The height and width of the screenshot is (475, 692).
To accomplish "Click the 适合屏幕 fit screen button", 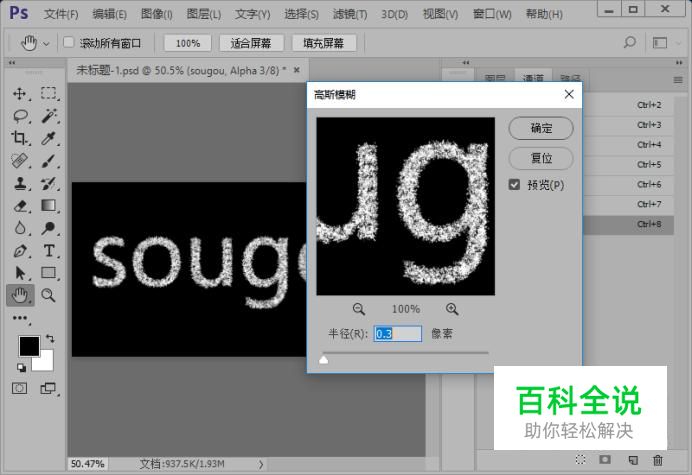I will [x=251, y=43].
